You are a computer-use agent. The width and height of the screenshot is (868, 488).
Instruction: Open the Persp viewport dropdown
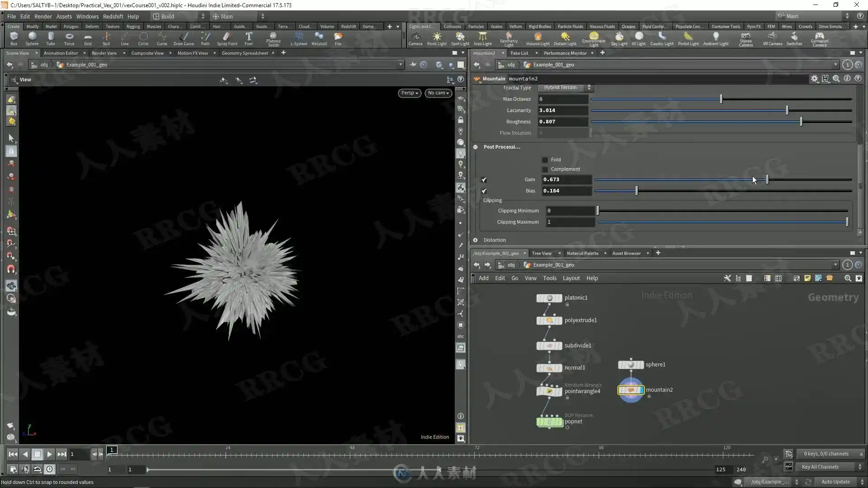[410, 93]
